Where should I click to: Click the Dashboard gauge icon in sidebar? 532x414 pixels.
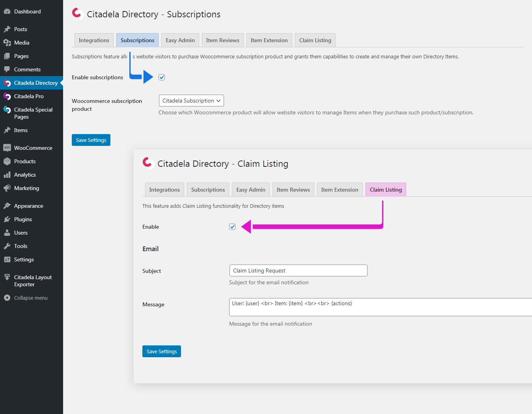[7, 11]
